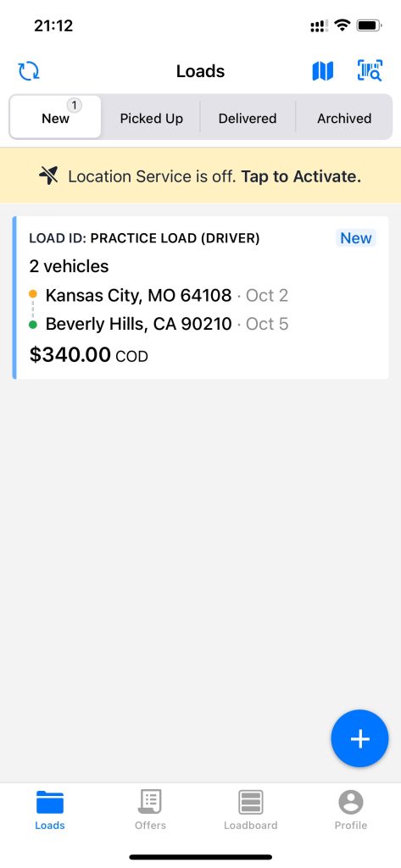Open the Profile person icon
The width and height of the screenshot is (401, 868).
[x=351, y=802]
